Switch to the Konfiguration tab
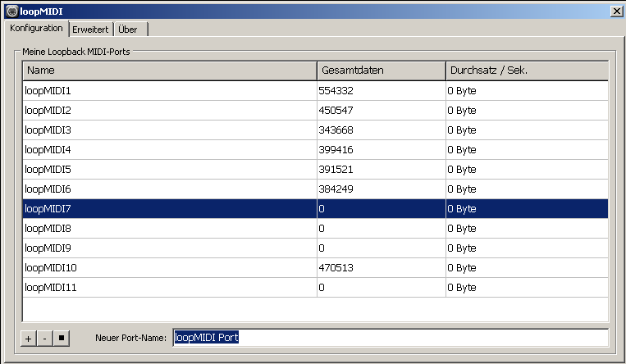 pos(36,29)
